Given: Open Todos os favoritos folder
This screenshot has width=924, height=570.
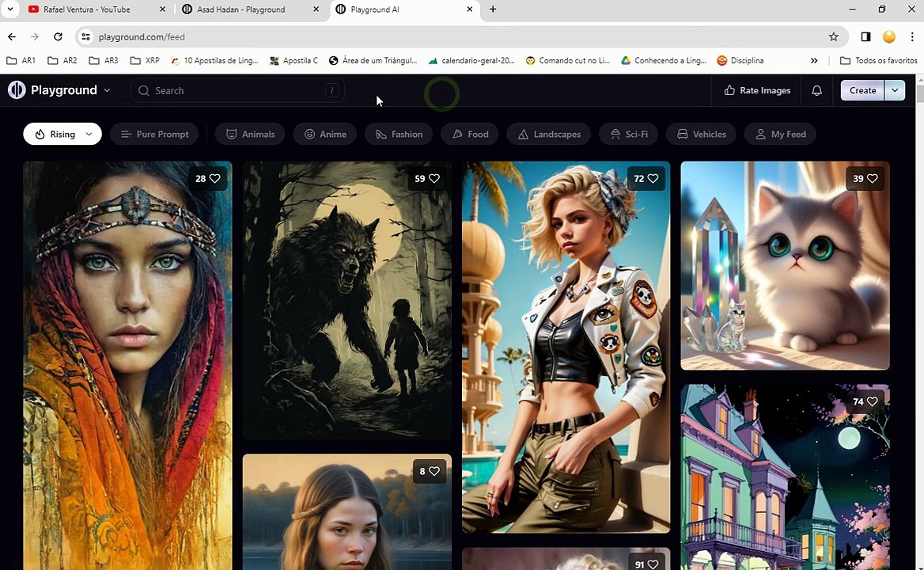Looking at the screenshot, I should 878,60.
